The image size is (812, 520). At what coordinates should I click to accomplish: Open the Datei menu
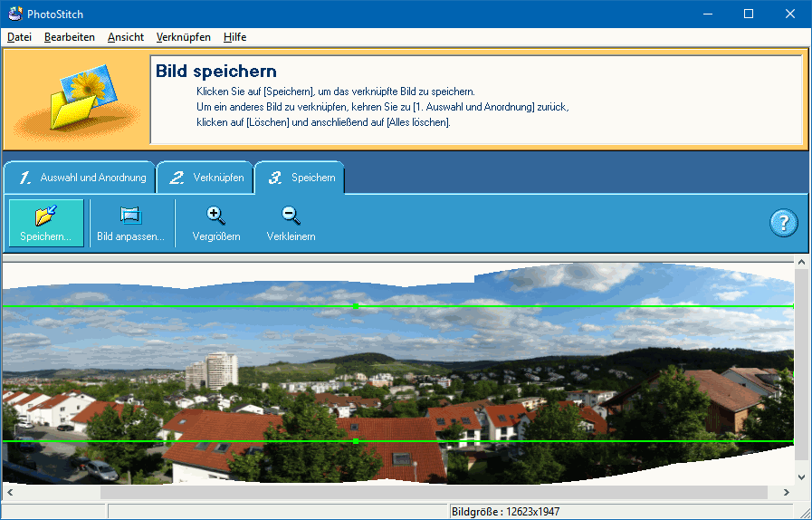(x=19, y=37)
